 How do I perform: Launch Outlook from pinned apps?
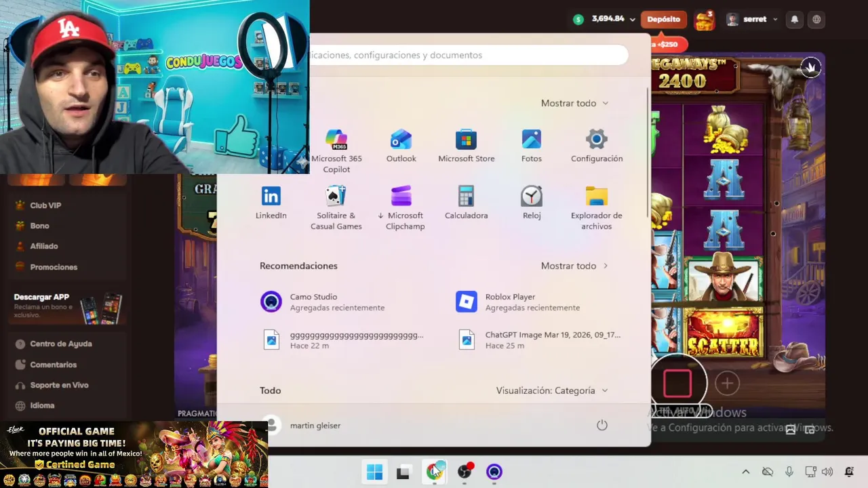401,146
